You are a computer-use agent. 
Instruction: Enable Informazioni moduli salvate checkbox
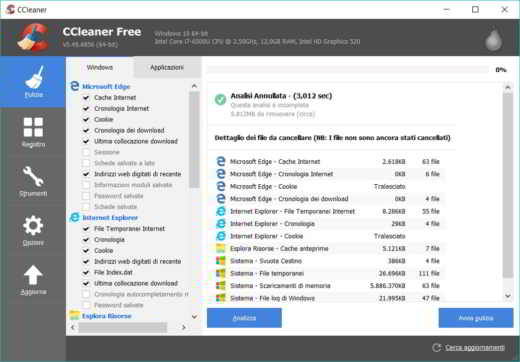click(86, 185)
